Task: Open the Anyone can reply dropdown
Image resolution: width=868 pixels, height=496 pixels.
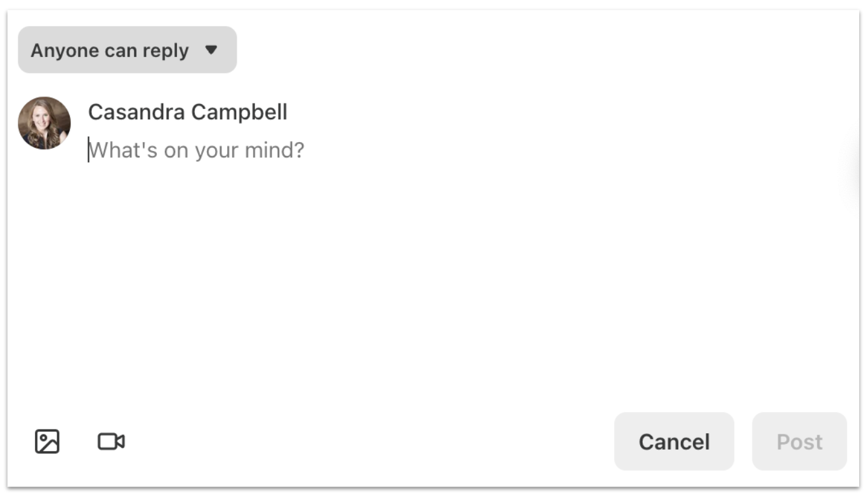Action: pyautogui.click(x=127, y=50)
